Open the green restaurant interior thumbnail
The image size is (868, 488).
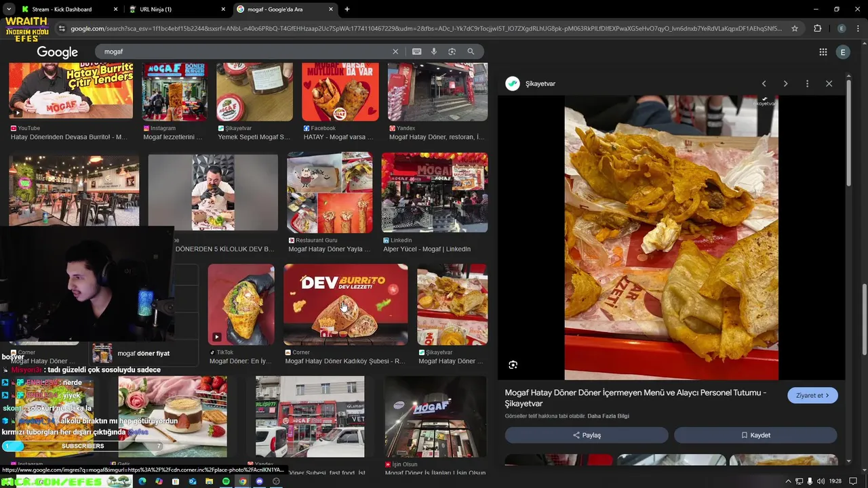pos(74,190)
